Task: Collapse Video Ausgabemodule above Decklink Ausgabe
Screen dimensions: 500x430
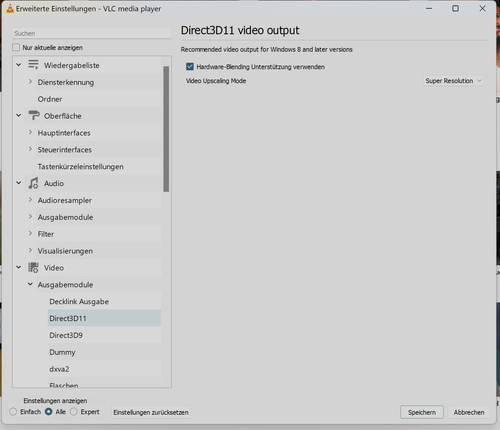Action: 30,284
